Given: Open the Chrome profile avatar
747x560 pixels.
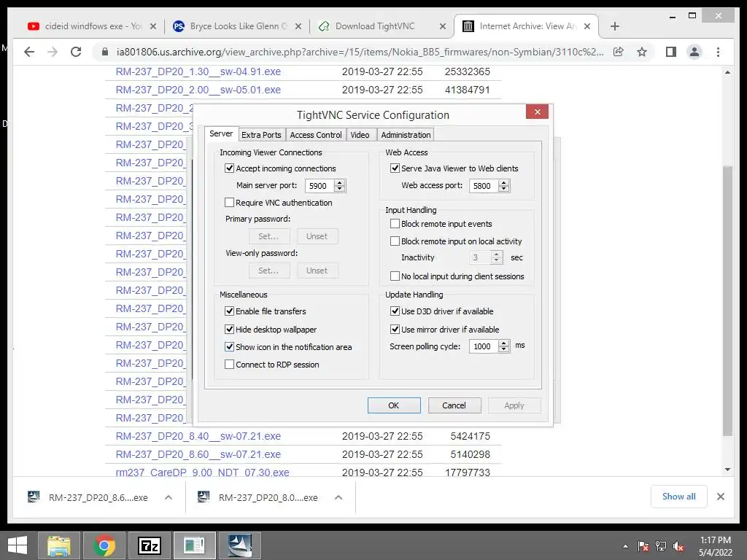Looking at the screenshot, I should tap(694, 52).
